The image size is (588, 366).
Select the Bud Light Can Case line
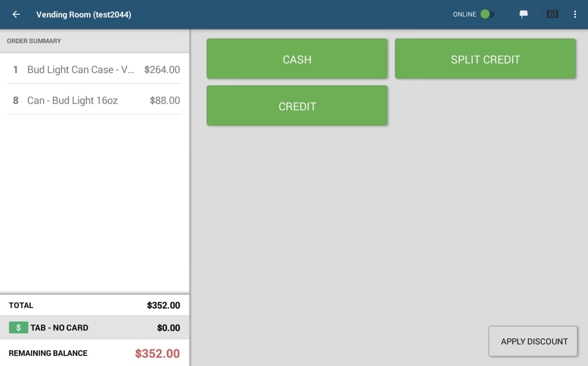coord(94,69)
